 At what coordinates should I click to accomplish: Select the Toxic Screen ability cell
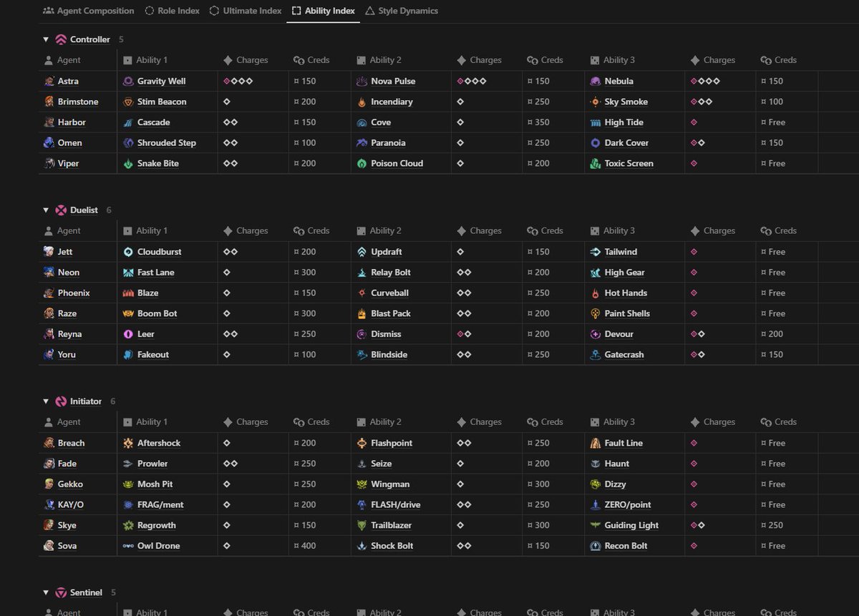(x=634, y=163)
